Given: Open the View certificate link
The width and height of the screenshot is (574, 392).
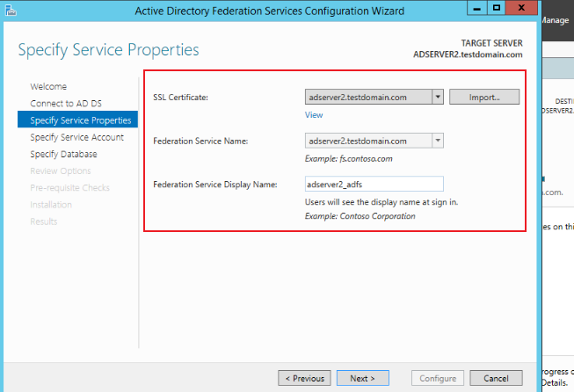Looking at the screenshot, I should [314, 115].
